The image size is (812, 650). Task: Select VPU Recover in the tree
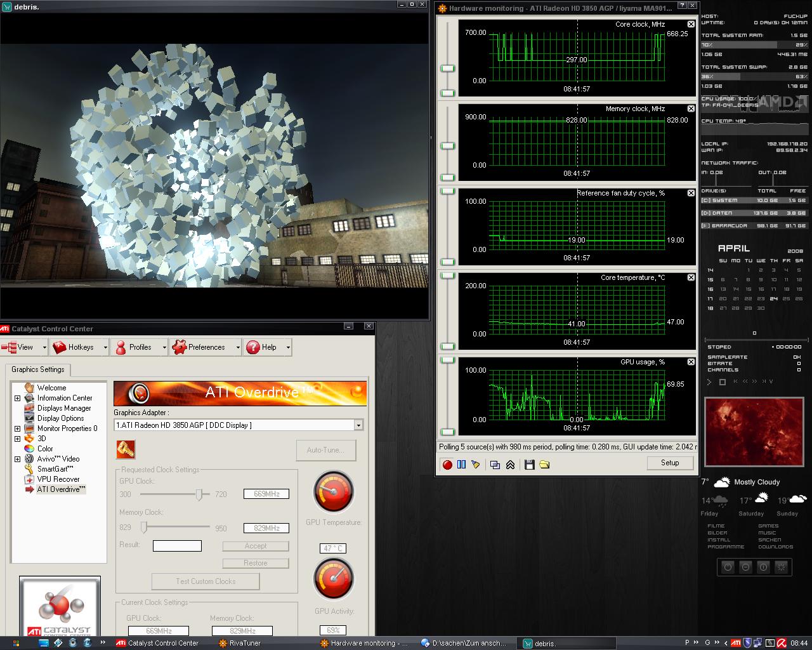tap(58, 479)
